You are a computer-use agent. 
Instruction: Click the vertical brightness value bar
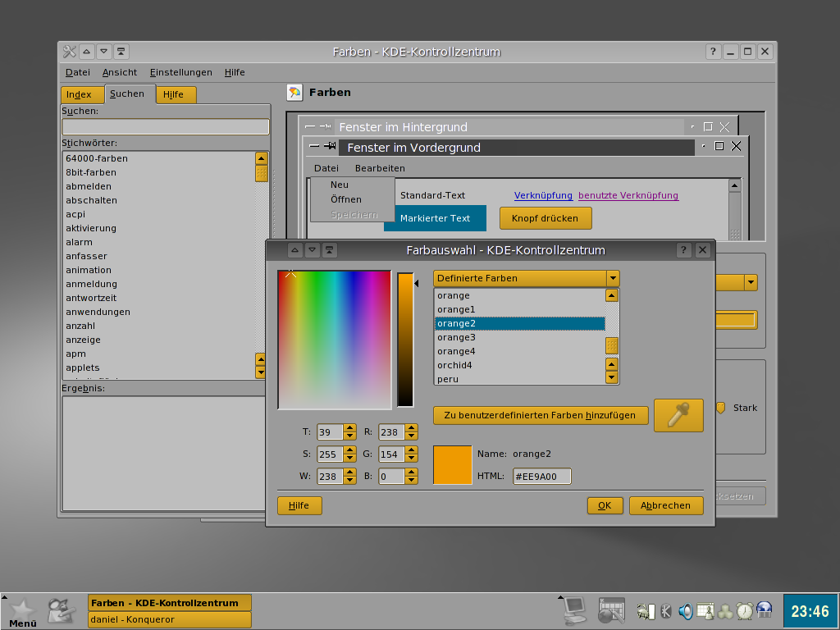coord(405,340)
